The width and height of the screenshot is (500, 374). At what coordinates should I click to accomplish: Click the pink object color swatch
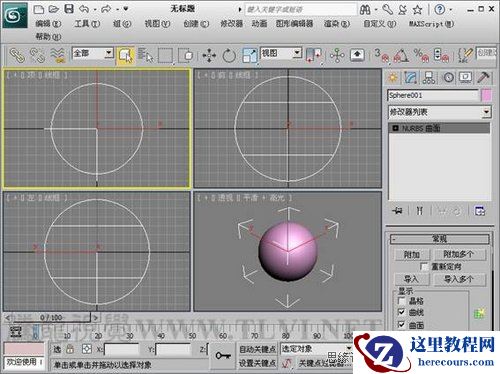point(486,95)
